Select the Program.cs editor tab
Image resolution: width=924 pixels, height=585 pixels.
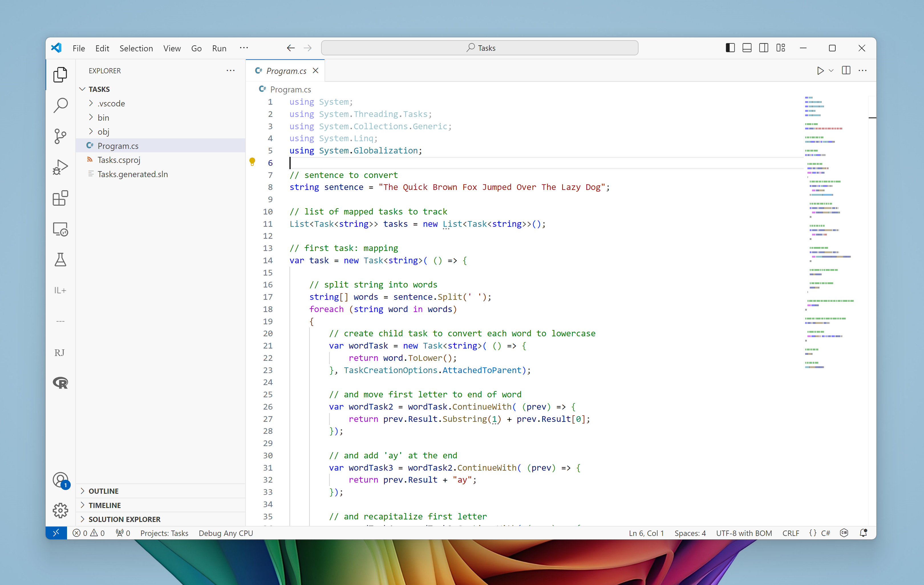(286, 71)
